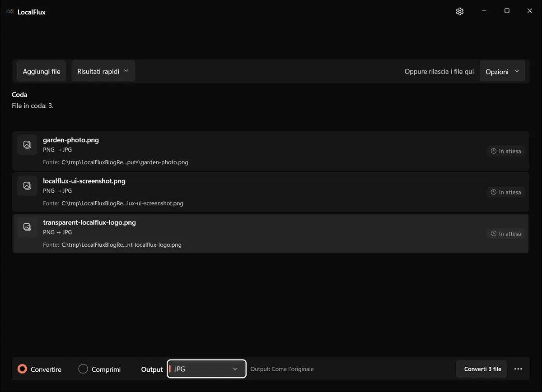
Task: Click the In attesa status for garden-photo.png
Action: click(506, 151)
